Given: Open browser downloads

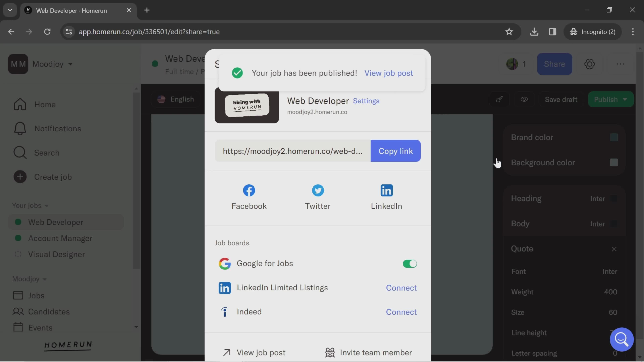Looking at the screenshot, I should point(534,32).
